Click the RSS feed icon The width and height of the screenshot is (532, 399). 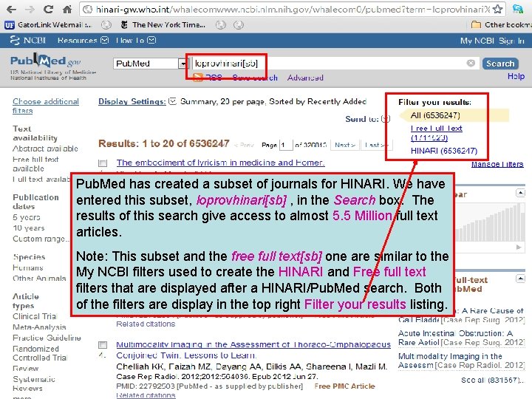198,78
